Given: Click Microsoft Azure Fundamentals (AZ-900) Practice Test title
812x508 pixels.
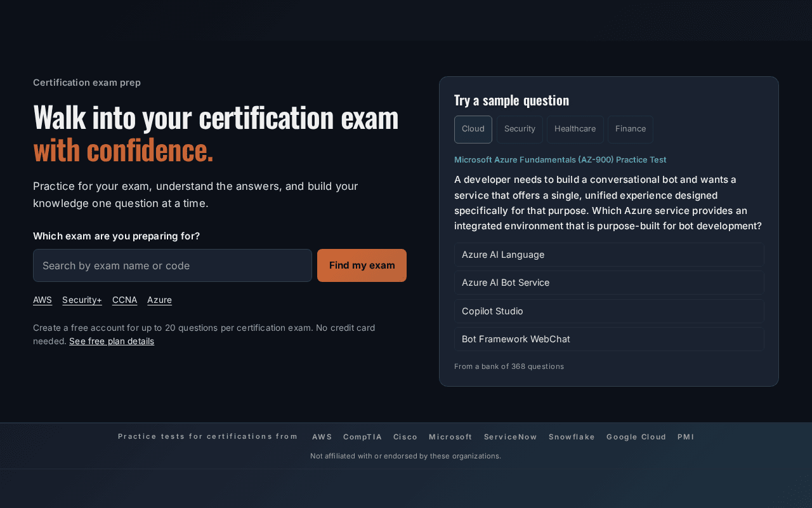Looking at the screenshot, I should (x=560, y=160).
